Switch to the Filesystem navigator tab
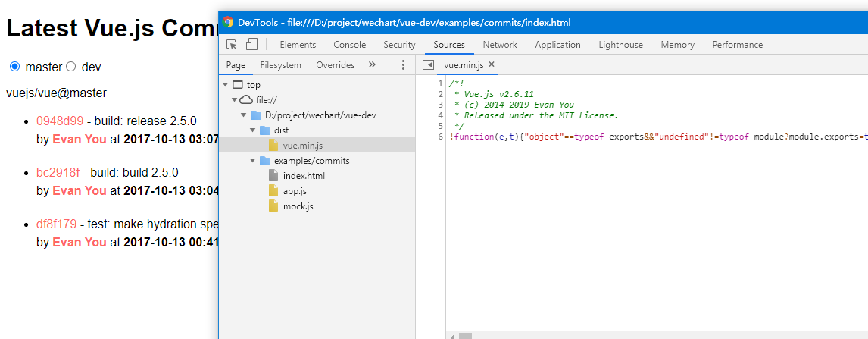868x339 pixels. coord(281,64)
